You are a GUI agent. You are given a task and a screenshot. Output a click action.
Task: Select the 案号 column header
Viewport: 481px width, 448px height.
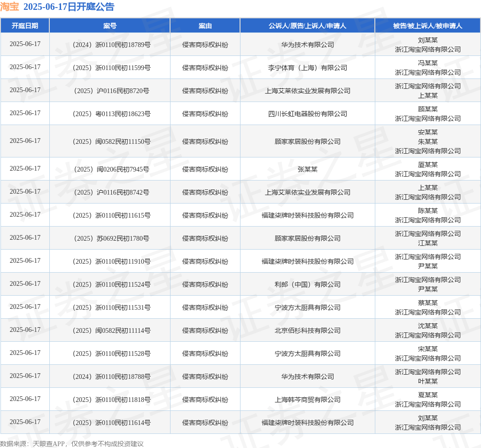[x=110, y=26]
